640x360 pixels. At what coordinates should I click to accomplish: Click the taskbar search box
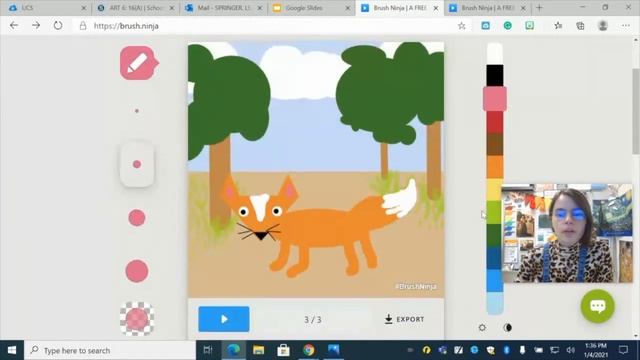110,350
